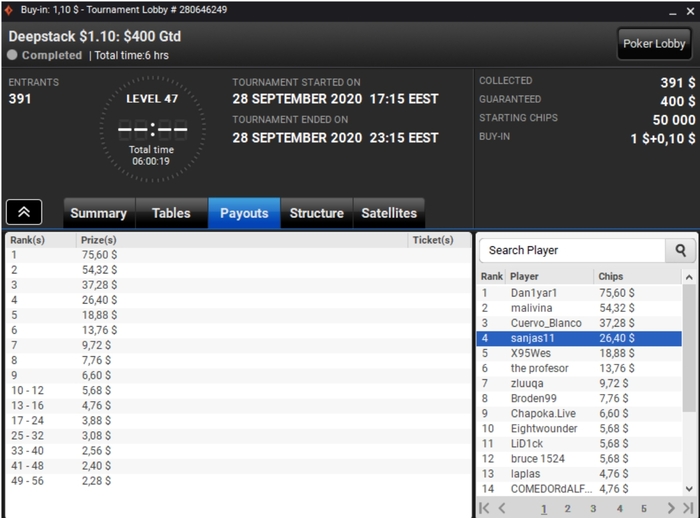This screenshot has height=518, width=700.
Task: Click the Search Player field
Action: [572, 251]
